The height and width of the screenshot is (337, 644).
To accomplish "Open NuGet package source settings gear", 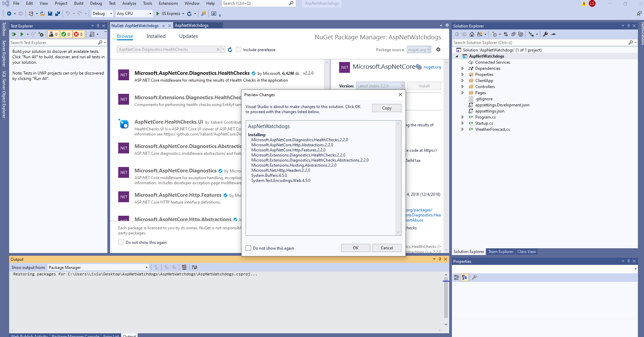I will [438, 49].
